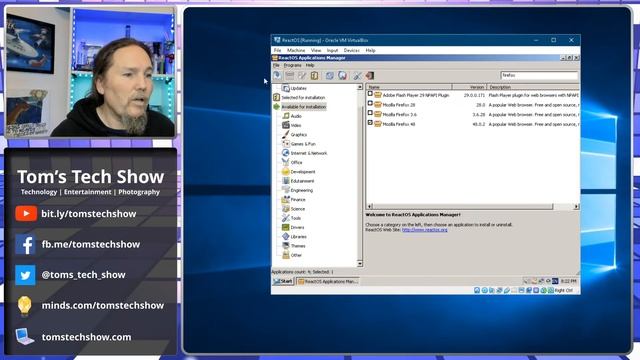640x360 pixels.
Task: Uncheck the Mozilla Firefox 48 checkbox
Action: pyautogui.click(x=370, y=123)
